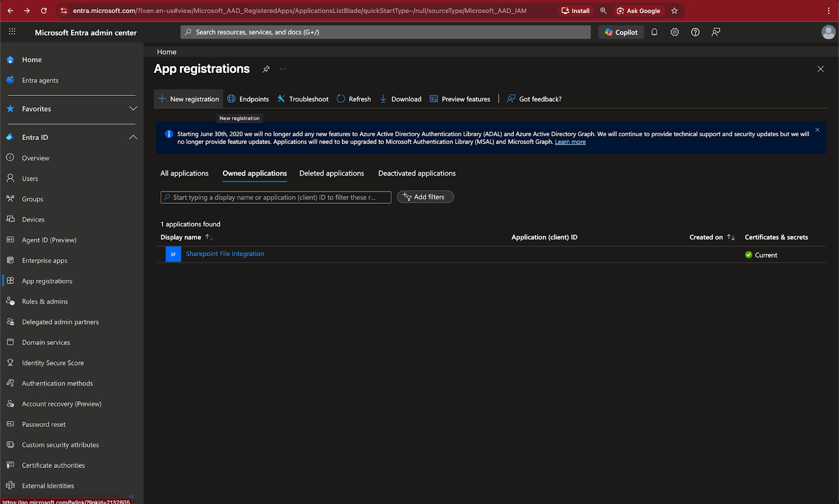Screen dimensions: 839x504
Task: Sort by Display name column
Action: (x=186, y=237)
